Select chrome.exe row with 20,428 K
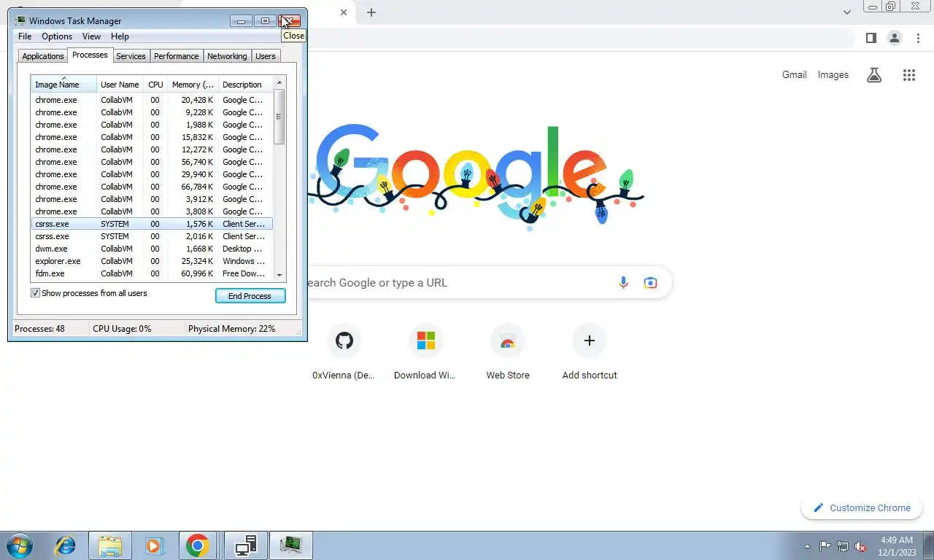 point(152,100)
